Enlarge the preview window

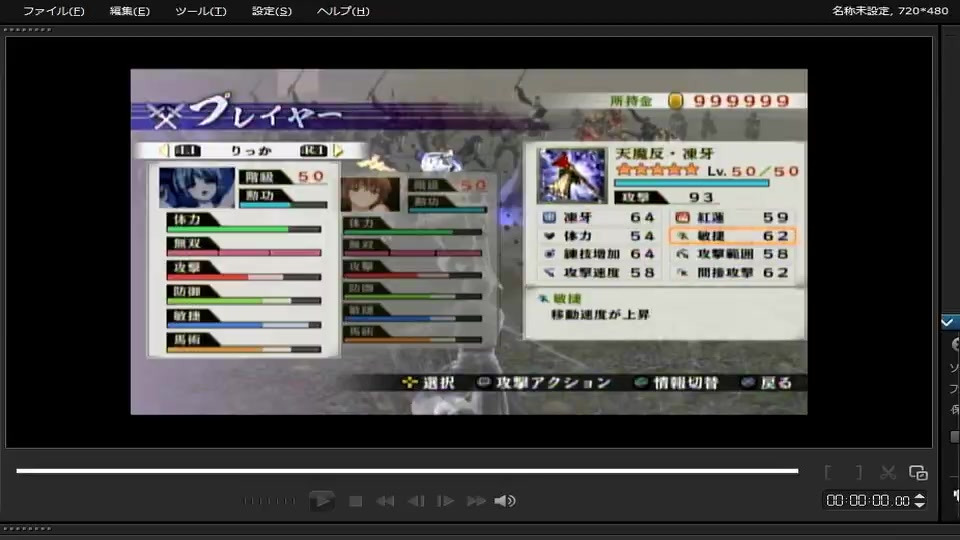click(918, 472)
